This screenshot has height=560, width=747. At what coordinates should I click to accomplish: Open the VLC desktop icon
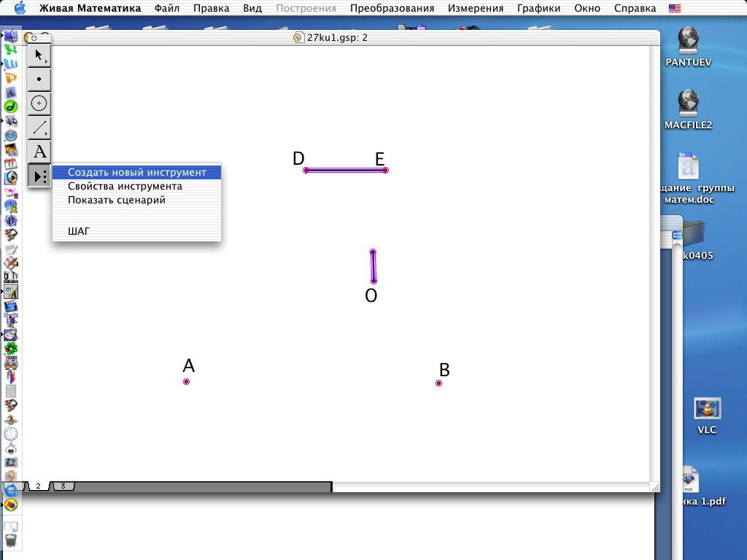[x=708, y=409]
